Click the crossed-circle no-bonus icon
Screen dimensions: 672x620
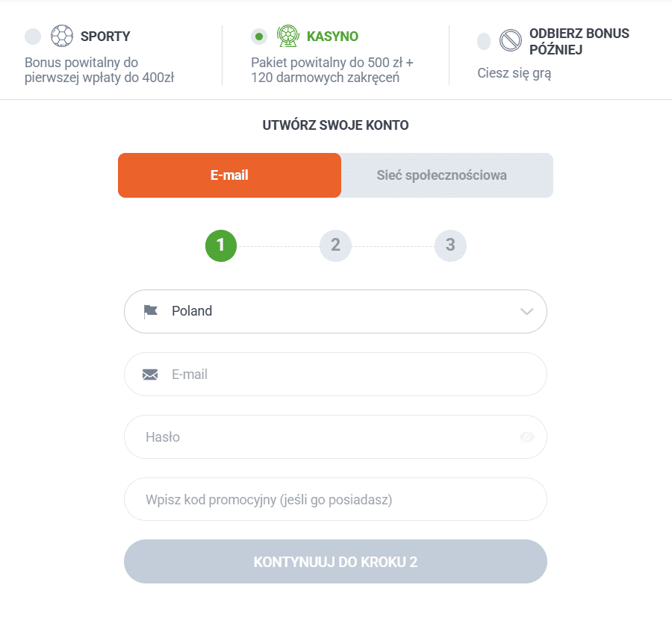click(x=510, y=40)
